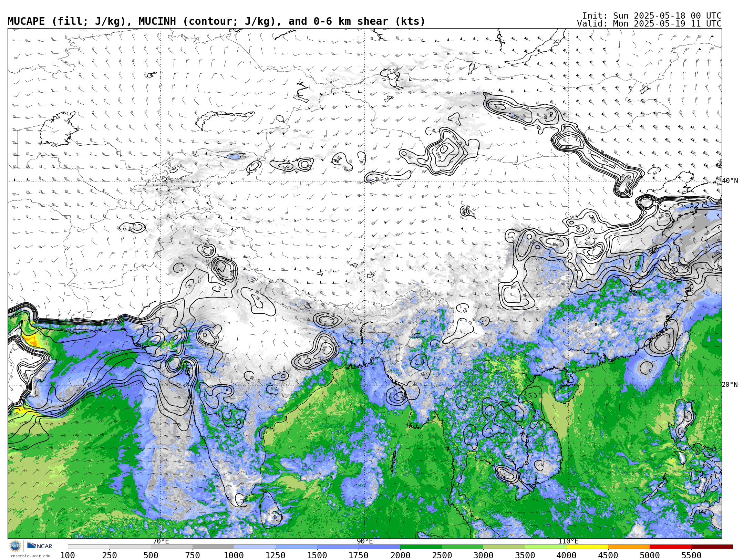Click the 2500 colorbar label
744x560 pixels.
point(442,556)
